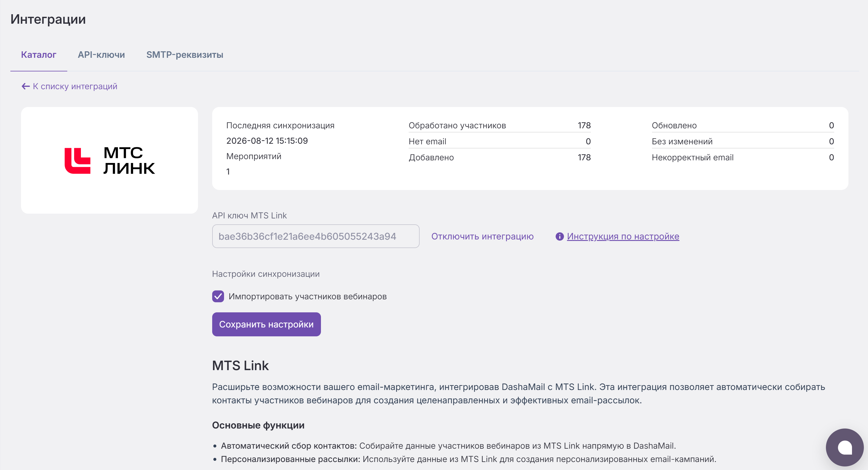Click the 'Импортировать участников вебинаров' label text
Viewport: 868px width, 470px height.
coord(308,296)
